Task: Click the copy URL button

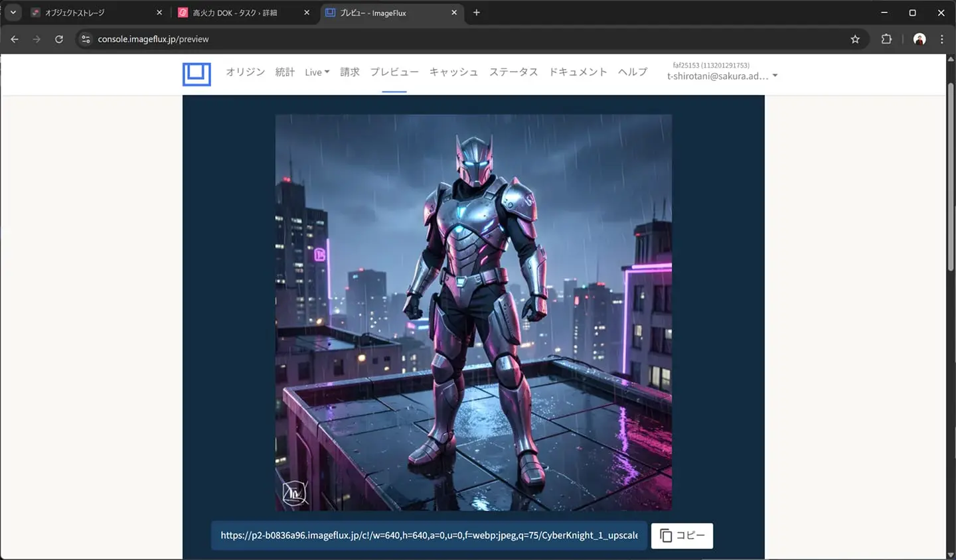Action: [682, 535]
